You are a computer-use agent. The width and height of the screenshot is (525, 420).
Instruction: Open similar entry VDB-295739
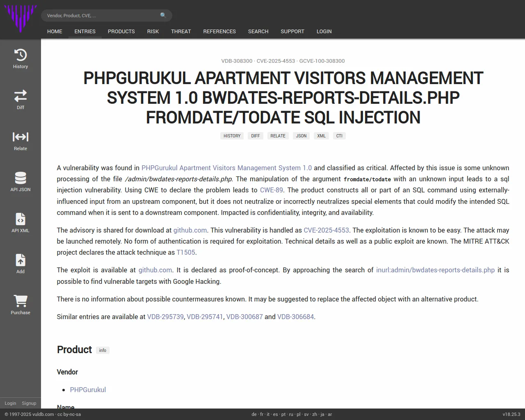pos(165,317)
